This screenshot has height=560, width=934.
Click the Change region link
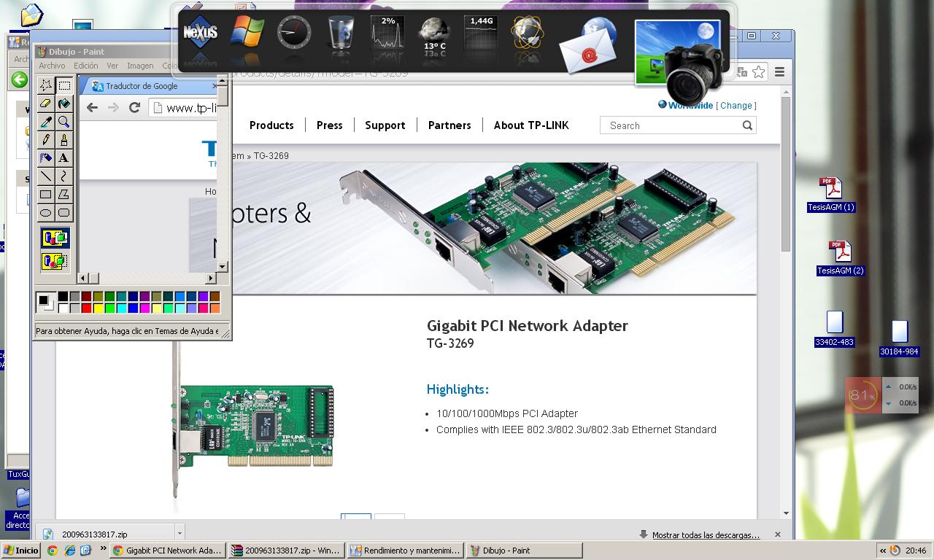pos(736,106)
